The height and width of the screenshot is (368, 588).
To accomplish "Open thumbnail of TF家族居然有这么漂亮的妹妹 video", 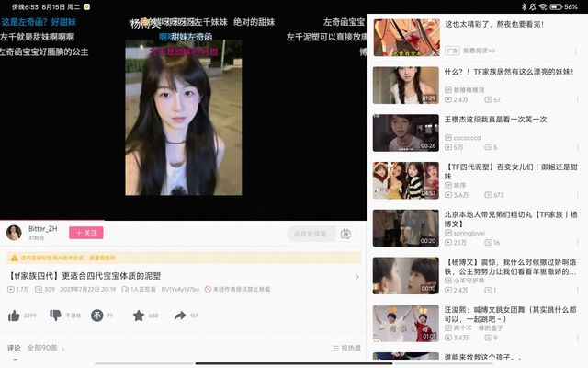I will coord(406,86).
